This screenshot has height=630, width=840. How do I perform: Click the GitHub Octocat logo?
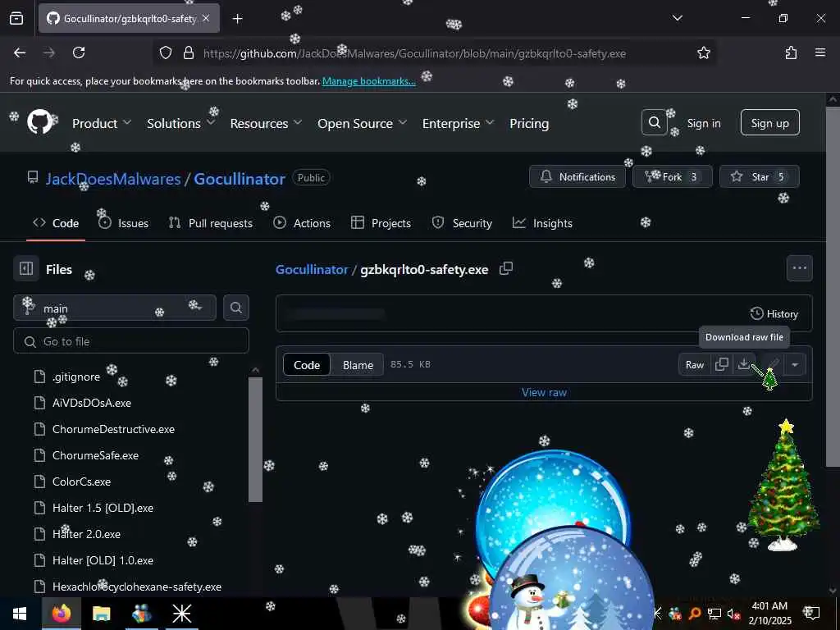point(40,122)
